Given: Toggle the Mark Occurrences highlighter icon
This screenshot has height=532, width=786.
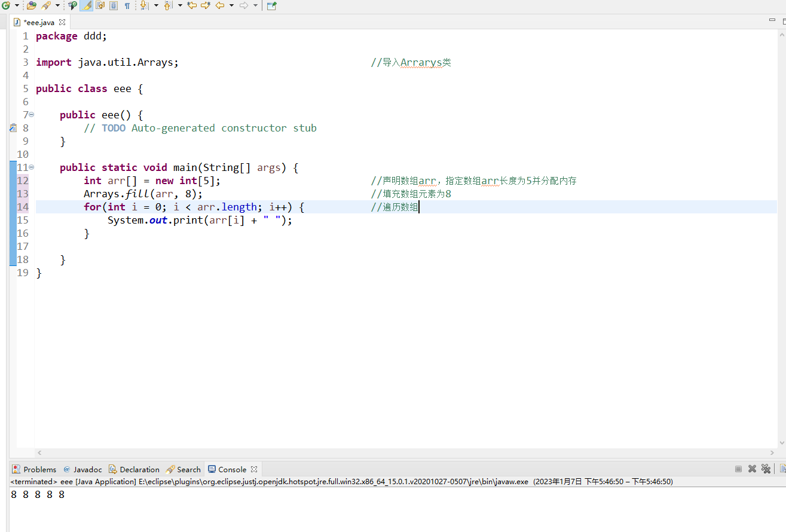Looking at the screenshot, I should pyautogui.click(x=85, y=5).
